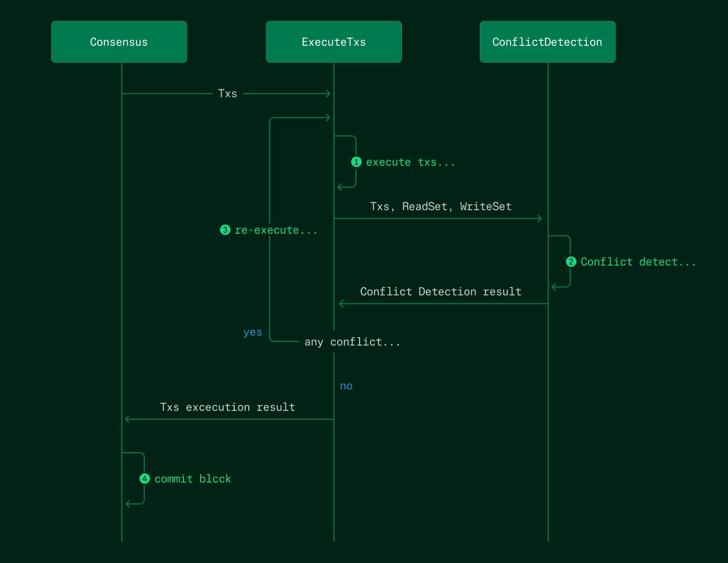Select the 'Conflict detect...' label
Screen dimensions: 728x563
638,262
